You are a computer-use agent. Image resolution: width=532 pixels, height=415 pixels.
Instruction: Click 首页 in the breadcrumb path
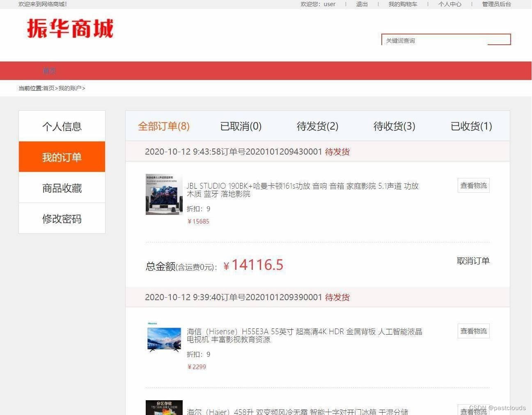(x=48, y=88)
